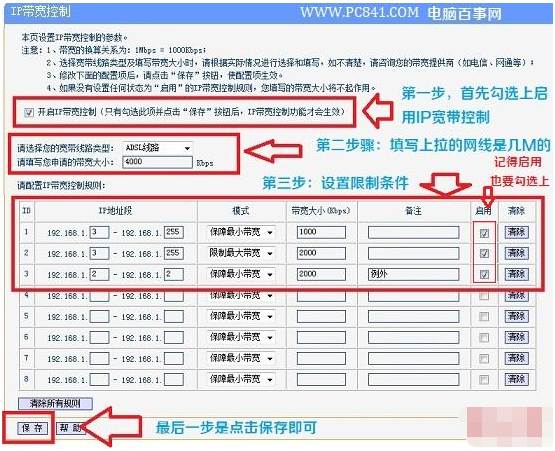
Task: Click rule 4 bandwidth size input field
Action: tap(321, 296)
